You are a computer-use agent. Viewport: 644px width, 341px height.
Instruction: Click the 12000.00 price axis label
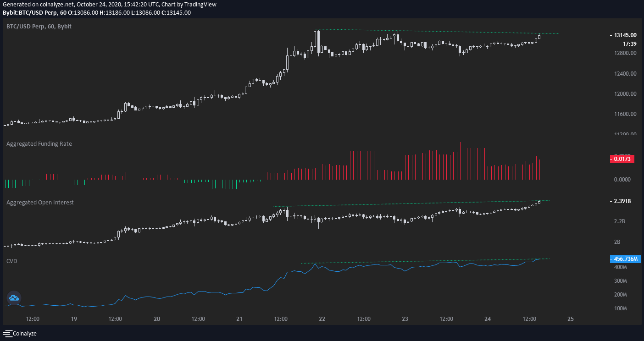tap(625, 93)
